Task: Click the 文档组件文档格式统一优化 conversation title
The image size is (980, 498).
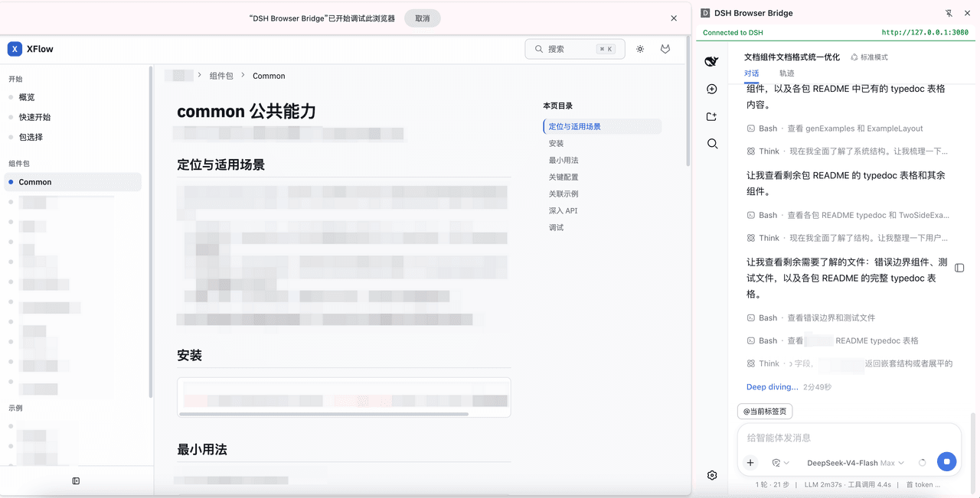Action: point(792,57)
